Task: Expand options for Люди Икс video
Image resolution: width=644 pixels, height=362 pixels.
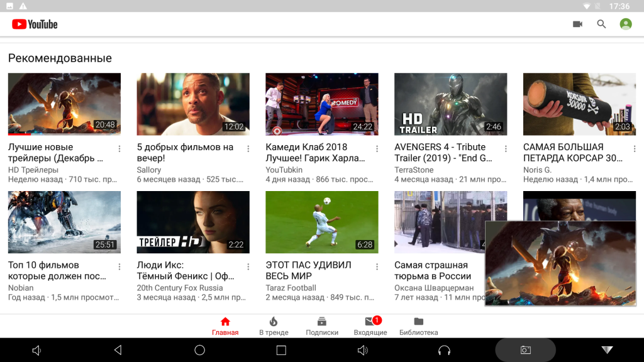Action: pos(248,266)
